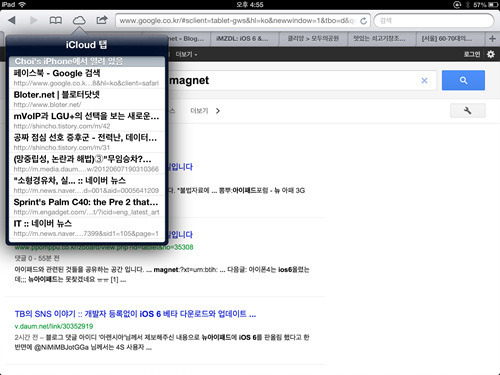Open (망중립성, 논란과 해법) iCloud tab

tap(87, 164)
